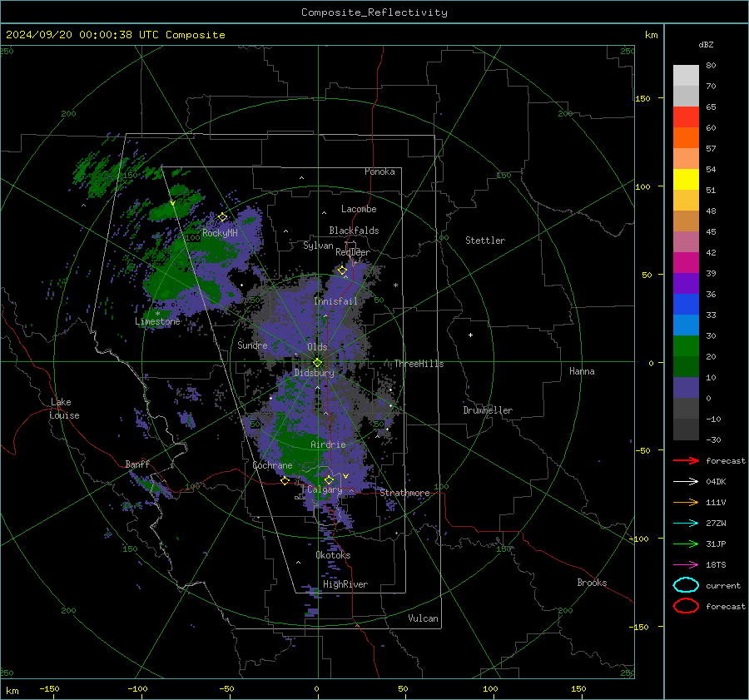Viewport: 749px width, 700px height.
Task: Click the Strathmore city label
Action: [x=404, y=493]
